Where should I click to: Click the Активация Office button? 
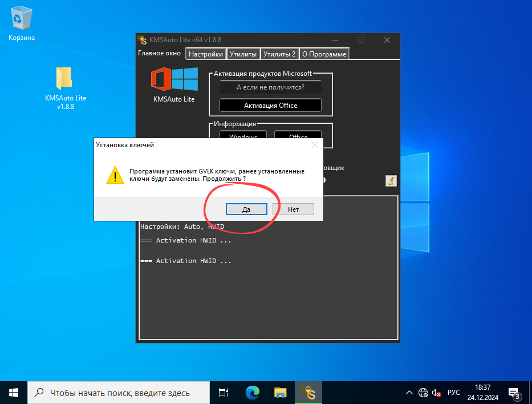click(x=271, y=105)
